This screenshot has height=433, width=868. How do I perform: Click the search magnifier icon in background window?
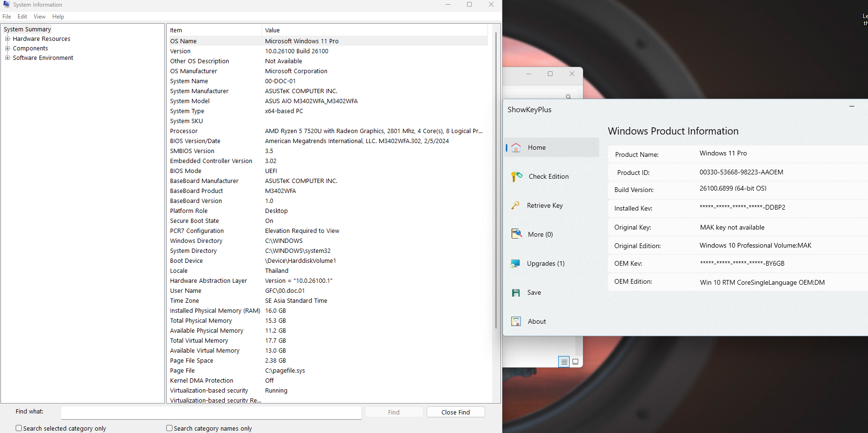click(568, 96)
